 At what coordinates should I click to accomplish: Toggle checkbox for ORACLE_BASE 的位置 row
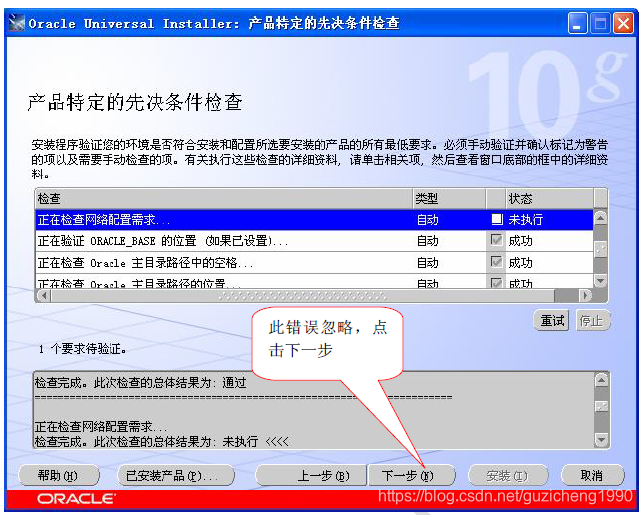497,240
